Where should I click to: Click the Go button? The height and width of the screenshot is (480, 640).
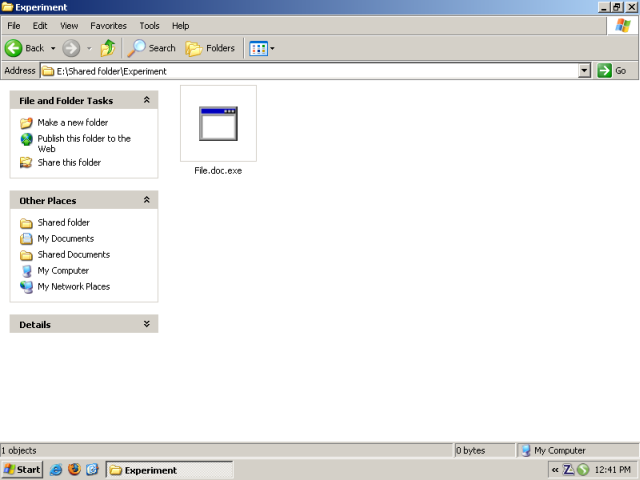coord(611,71)
